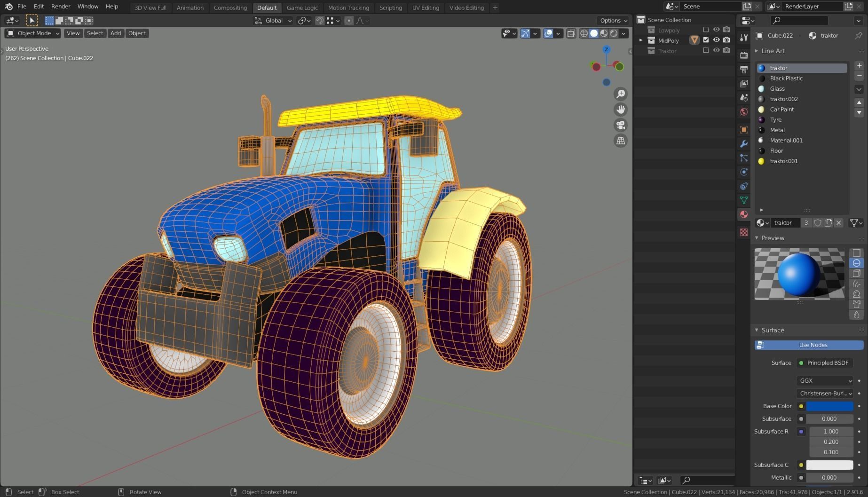Open the Particle properties tab
The height and width of the screenshot is (497, 868).
coord(744,158)
